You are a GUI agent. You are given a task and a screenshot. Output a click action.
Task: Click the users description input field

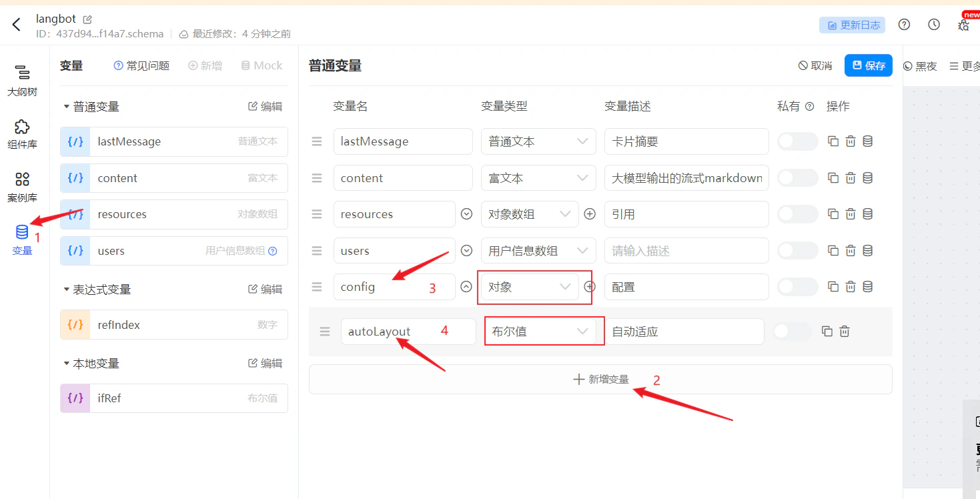coord(686,251)
